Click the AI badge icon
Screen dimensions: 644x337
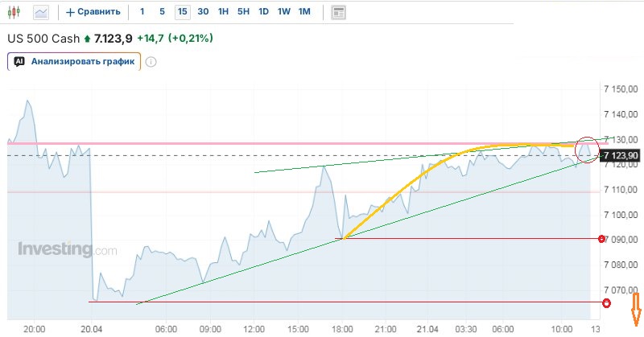19,61
